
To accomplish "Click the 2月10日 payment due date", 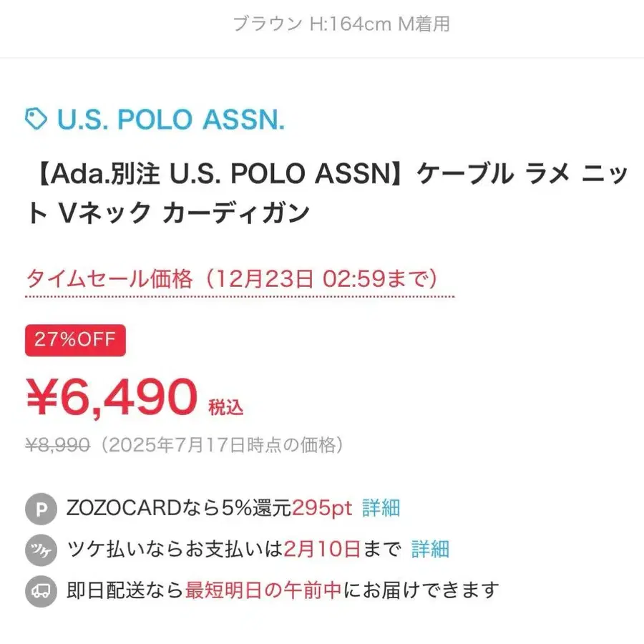I will pos(321,550).
